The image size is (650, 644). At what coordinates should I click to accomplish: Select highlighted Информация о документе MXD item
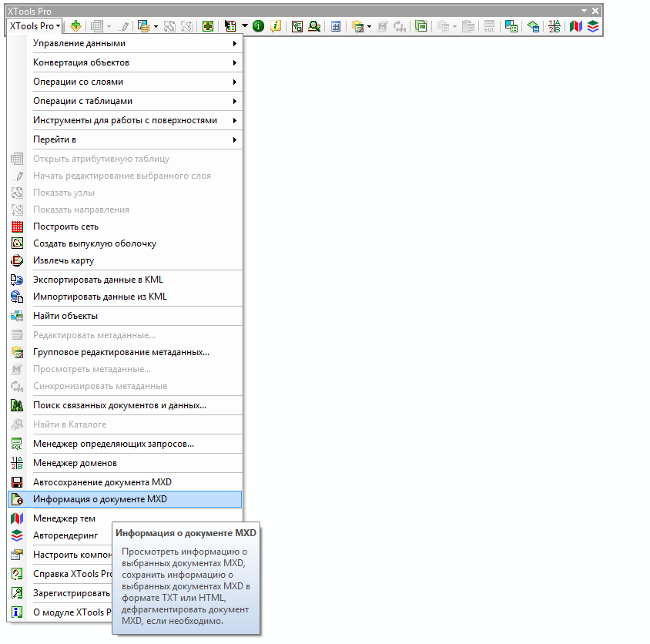pos(125,499)
